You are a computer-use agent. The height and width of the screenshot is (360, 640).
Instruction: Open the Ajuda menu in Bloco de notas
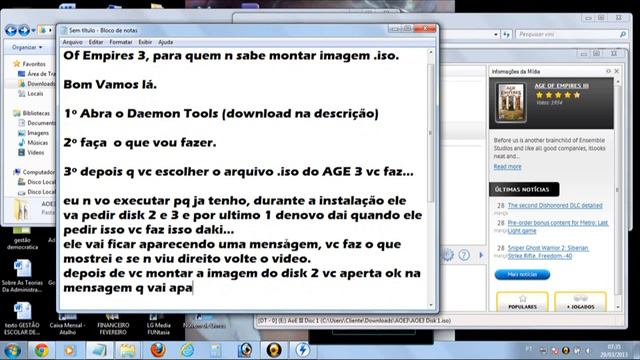pyautogui.click(x=165, y=42)
